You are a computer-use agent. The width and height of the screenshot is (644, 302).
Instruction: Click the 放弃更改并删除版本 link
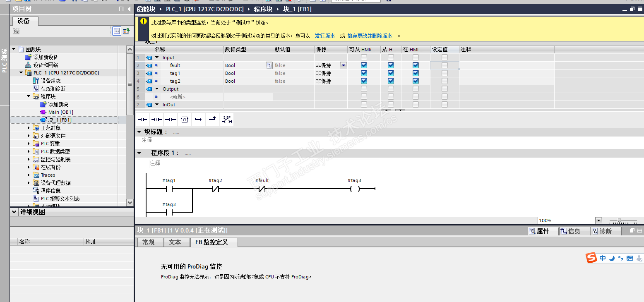(370, 36)
